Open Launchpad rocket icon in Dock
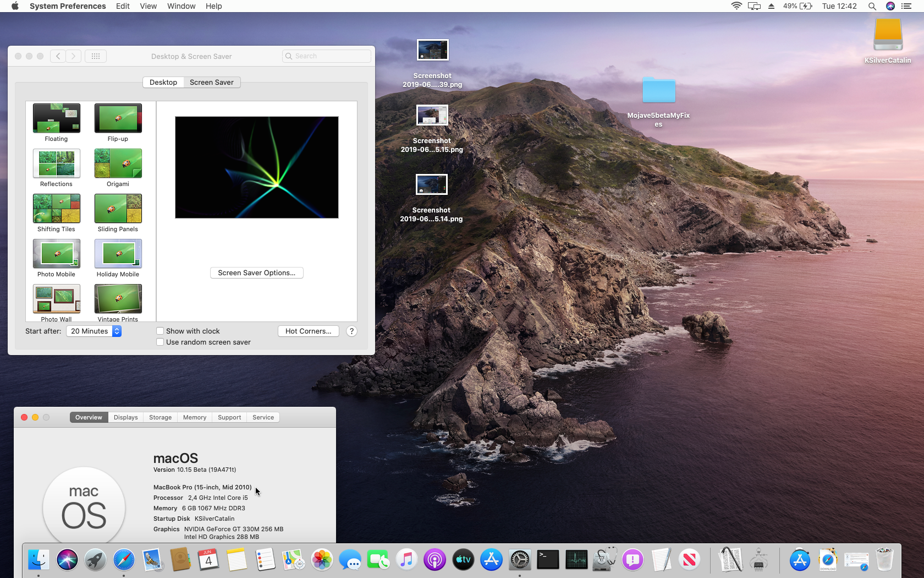Screen dimensions: 924x578 pyautogui.click(x=95, y=560)
